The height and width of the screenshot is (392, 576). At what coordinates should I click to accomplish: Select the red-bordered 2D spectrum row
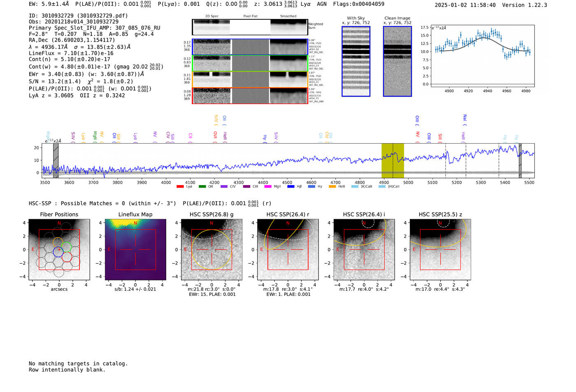coord(250,96)
